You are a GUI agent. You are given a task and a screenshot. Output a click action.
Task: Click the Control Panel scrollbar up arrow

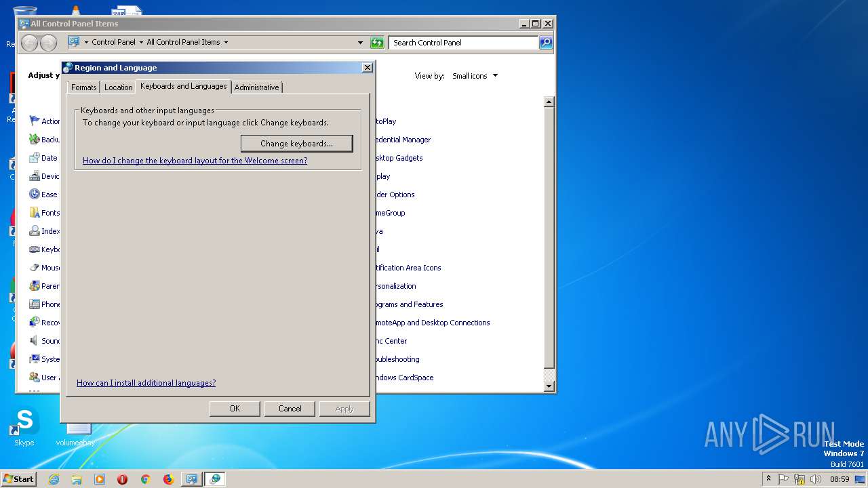click(549, 102)
